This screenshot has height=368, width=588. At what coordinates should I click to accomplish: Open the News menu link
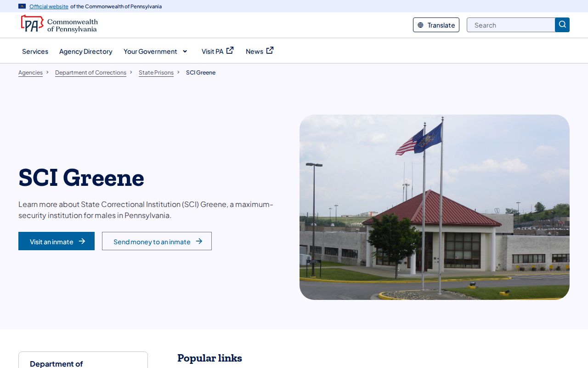260,51
